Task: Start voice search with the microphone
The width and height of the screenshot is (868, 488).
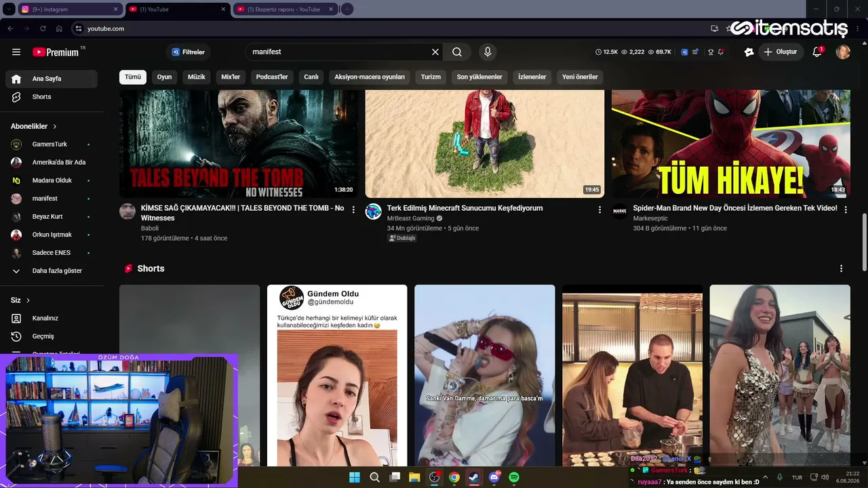Action: [x=487, y=52]
